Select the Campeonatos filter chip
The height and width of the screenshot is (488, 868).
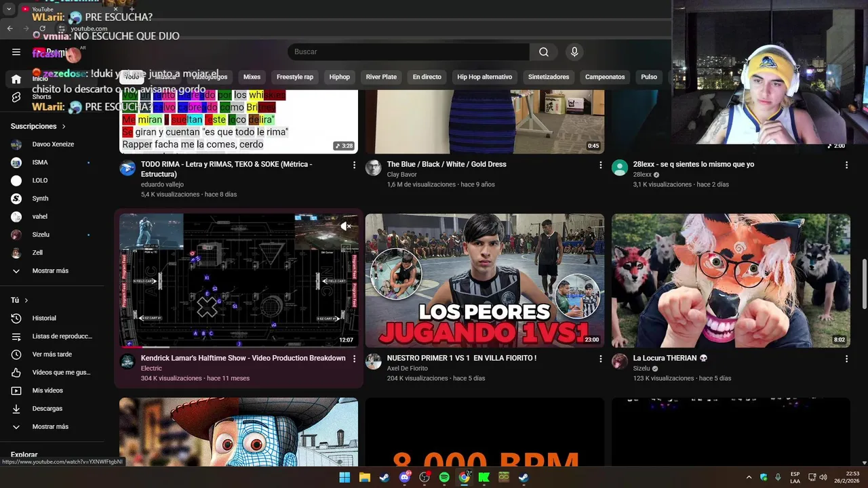coord(605,77)
